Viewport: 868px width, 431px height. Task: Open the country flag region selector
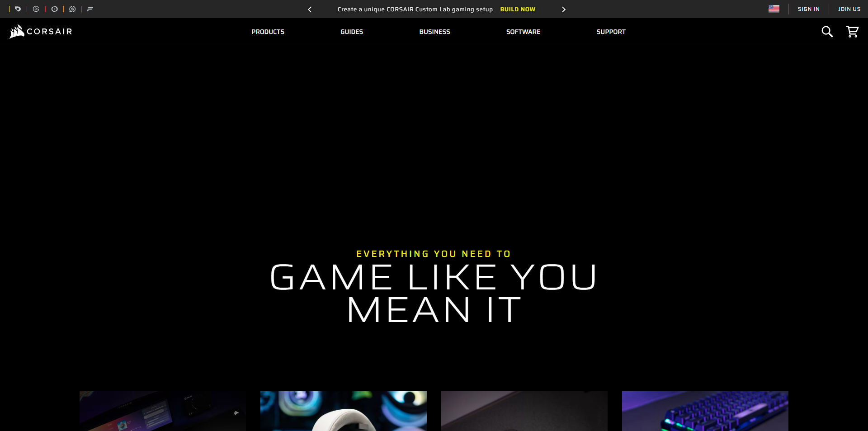point(774,9)
